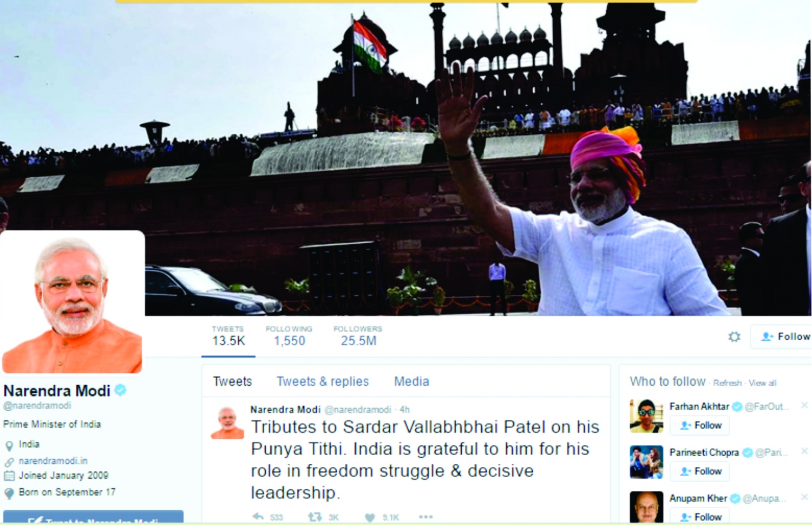Refresh the Who to follow suggestions

[x=727, y=383]
